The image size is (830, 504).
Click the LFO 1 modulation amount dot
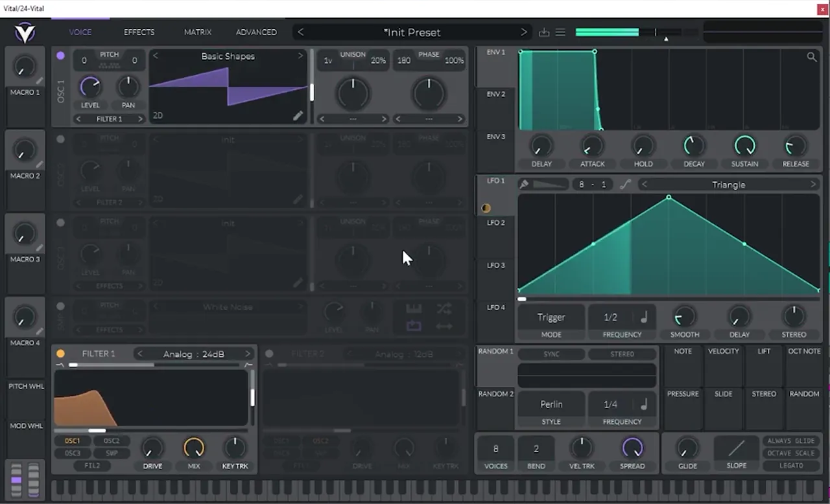coord(486,209)
